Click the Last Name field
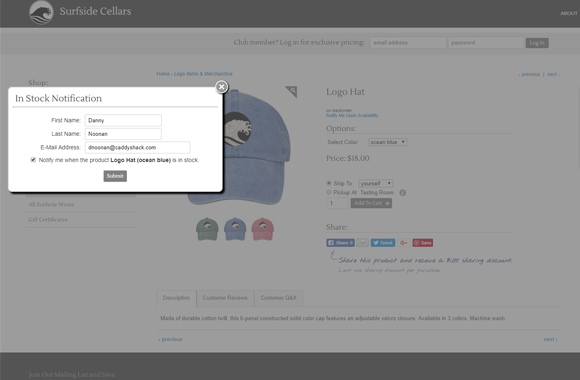 point(123,134)
